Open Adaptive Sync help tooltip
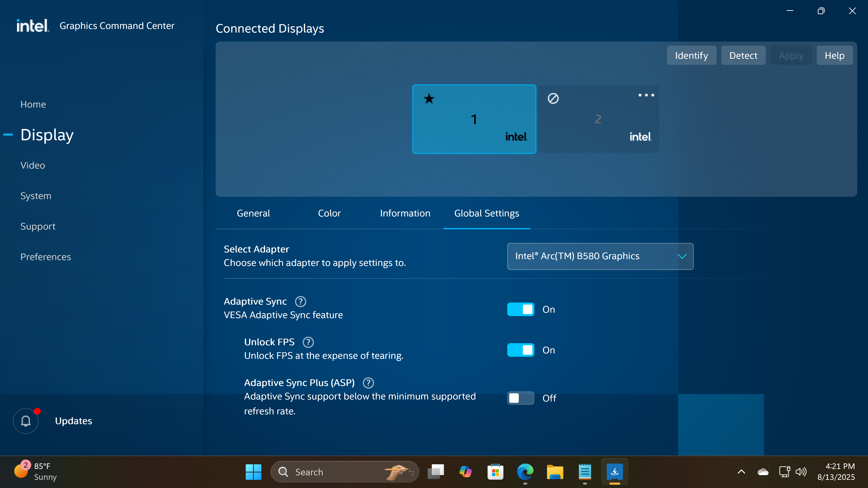The width and height of the screenshot is (868, 488). 300,301
